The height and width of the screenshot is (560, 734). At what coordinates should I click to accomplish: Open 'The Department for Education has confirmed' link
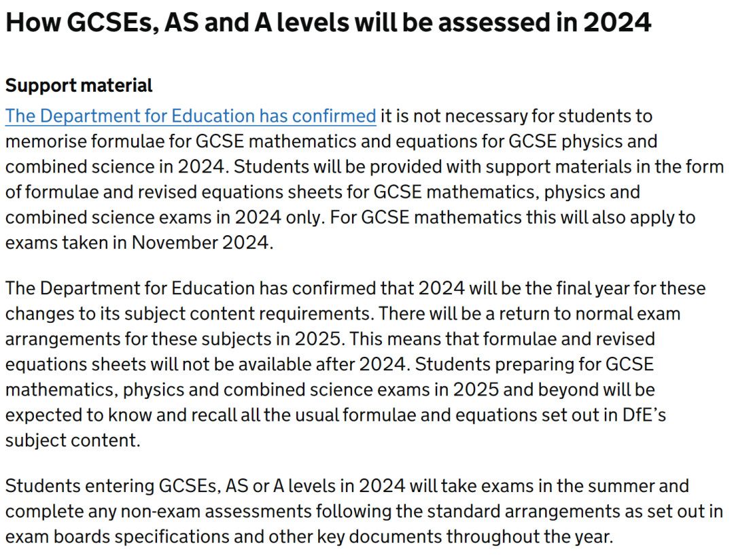tap(190, 116)
